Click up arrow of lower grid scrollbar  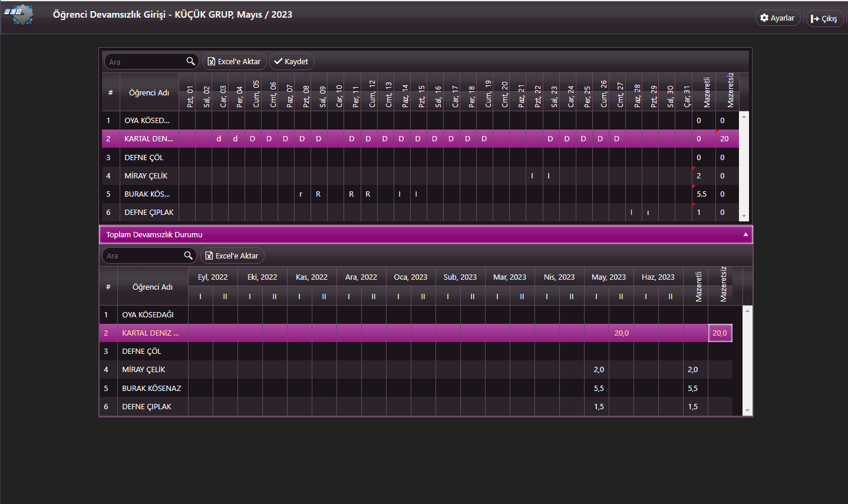click(x=747, y=310)
